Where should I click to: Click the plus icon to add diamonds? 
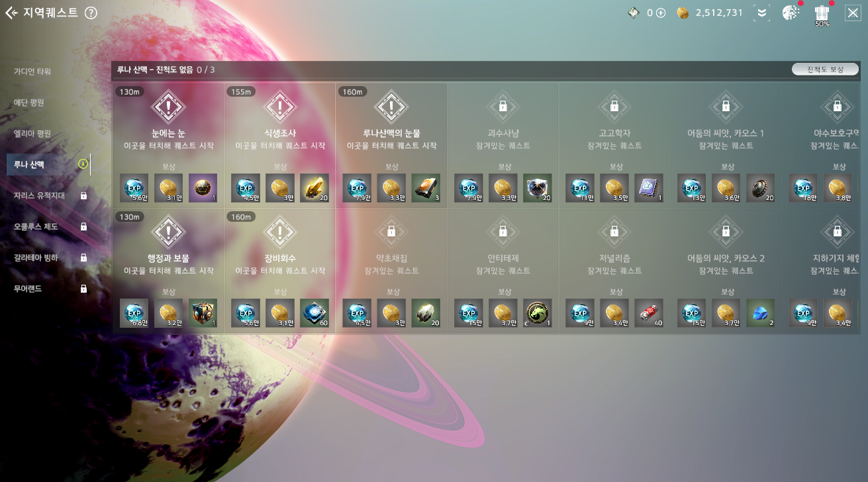coord(660,13)
